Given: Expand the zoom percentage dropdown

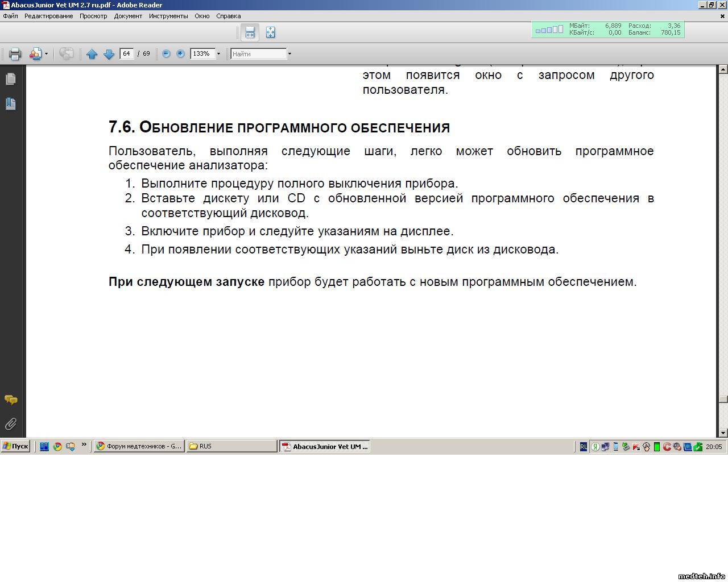Looking at the screenshot, I should coord(218,54).
